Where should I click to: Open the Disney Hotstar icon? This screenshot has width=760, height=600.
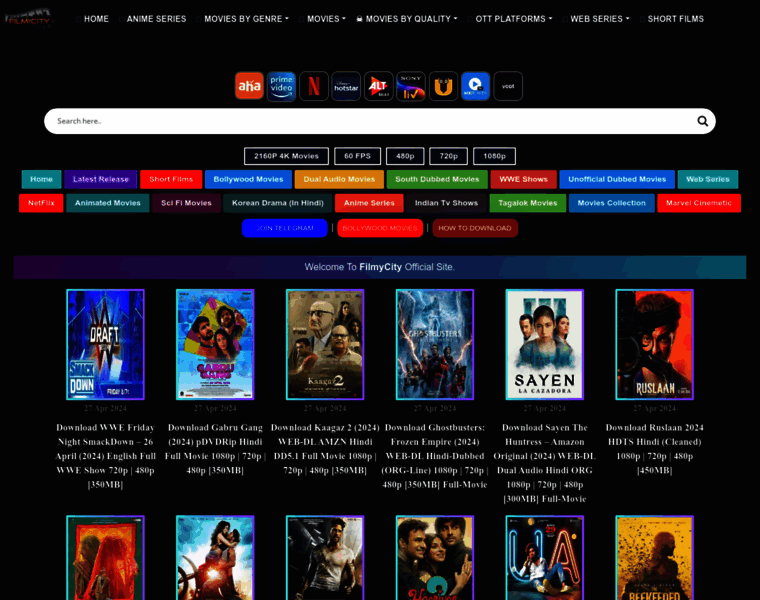coord(346,86)
